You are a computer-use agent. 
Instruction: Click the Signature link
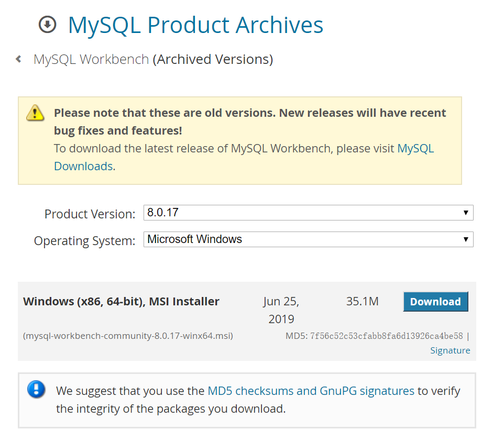coord(450,350)
